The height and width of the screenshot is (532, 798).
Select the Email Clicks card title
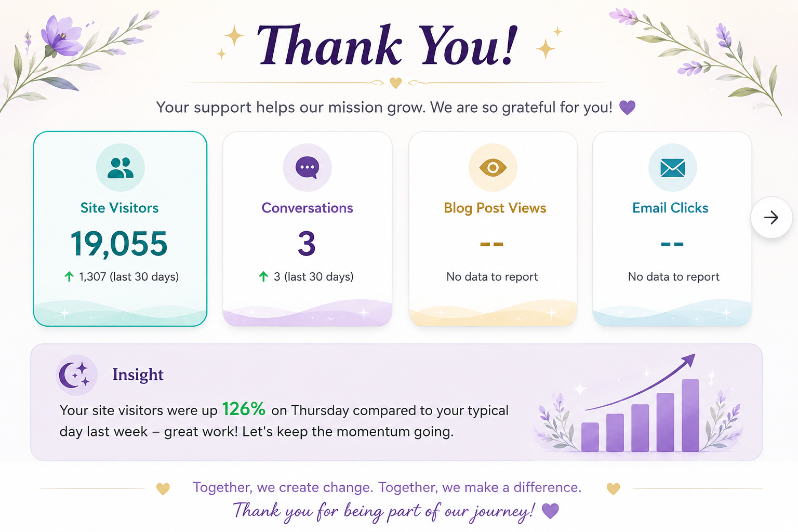tap(670, 208)
